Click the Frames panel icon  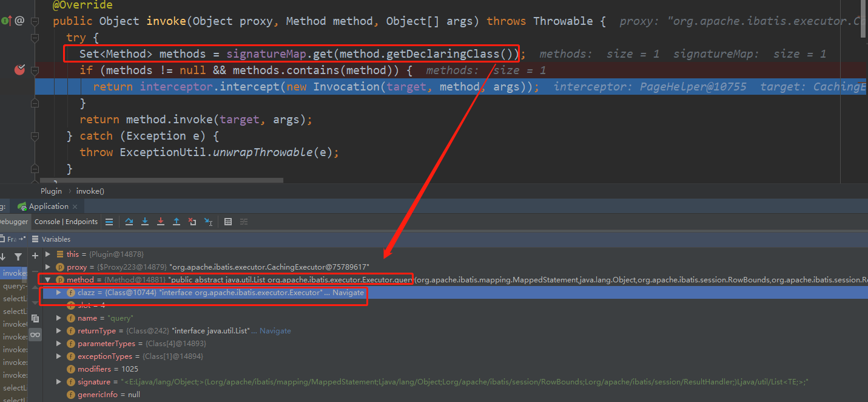[x=3, y=239]
